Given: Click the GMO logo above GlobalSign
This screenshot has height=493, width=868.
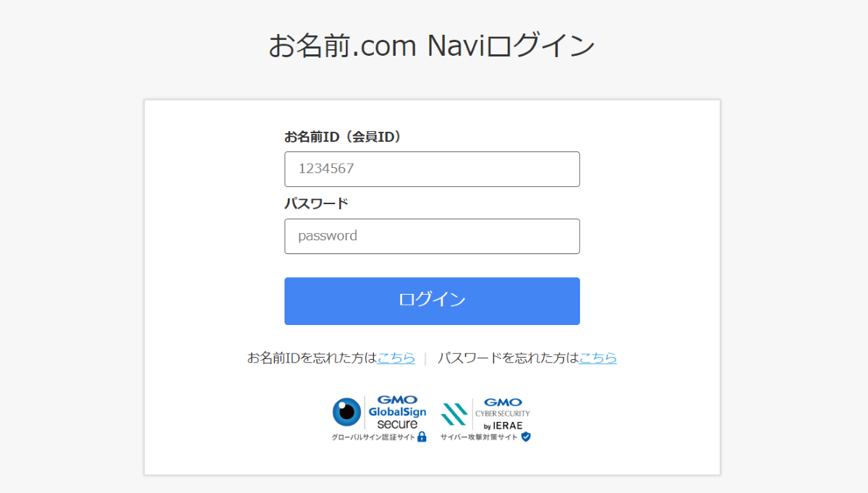Looking at the screenshot, I should (398, 400).
